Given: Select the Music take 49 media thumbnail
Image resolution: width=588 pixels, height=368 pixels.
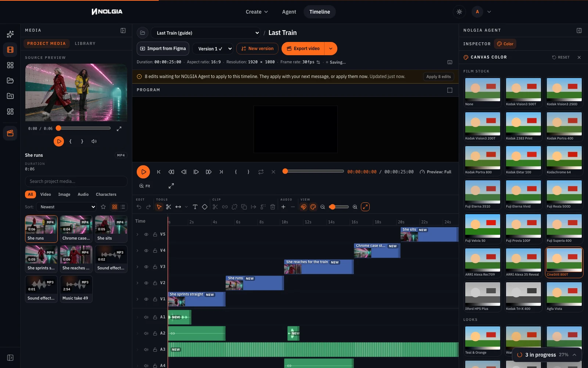Looking at the screenshot, I should [76, 289].
